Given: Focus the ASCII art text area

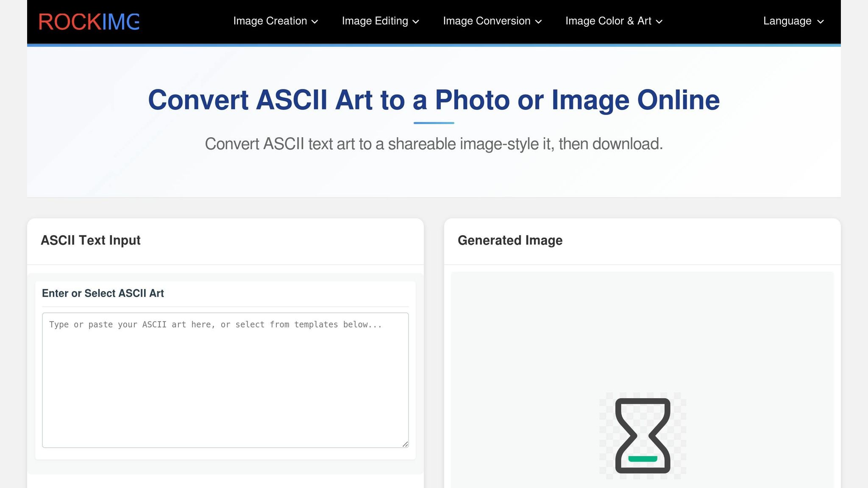Looking at the screenshot, I should coord(225,380).
